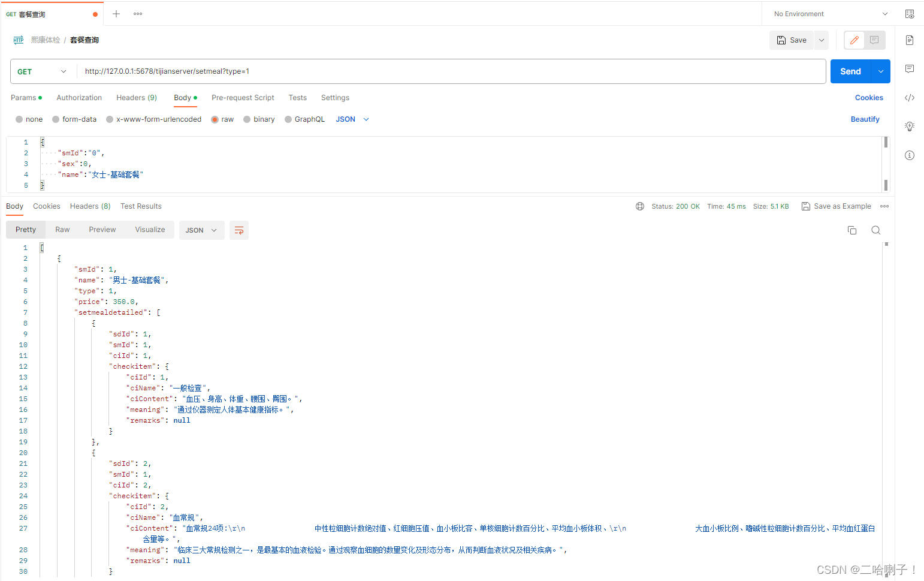Click the network globe icon near Status
The height and width of the screenshot is (581, 924).
click(640, 206)
